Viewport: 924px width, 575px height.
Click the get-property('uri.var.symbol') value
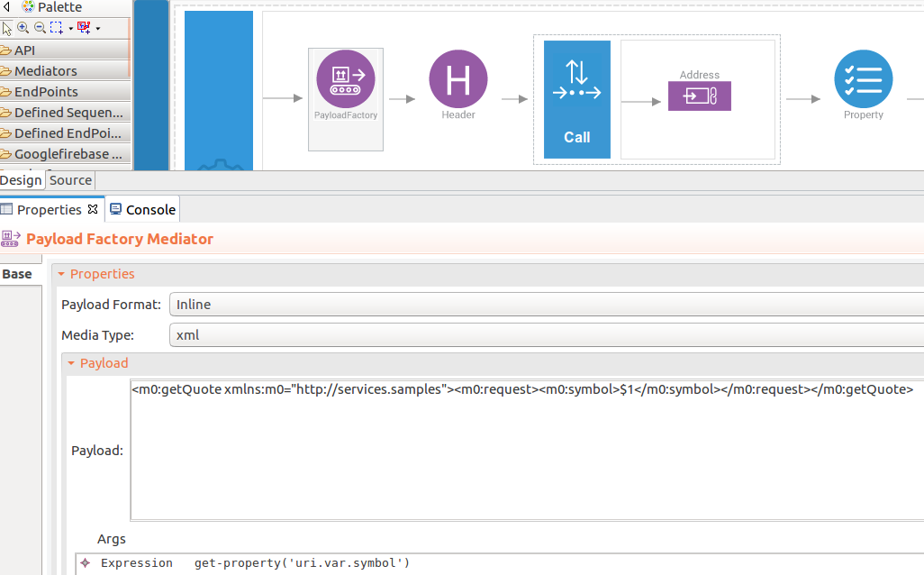coord(302,563)
